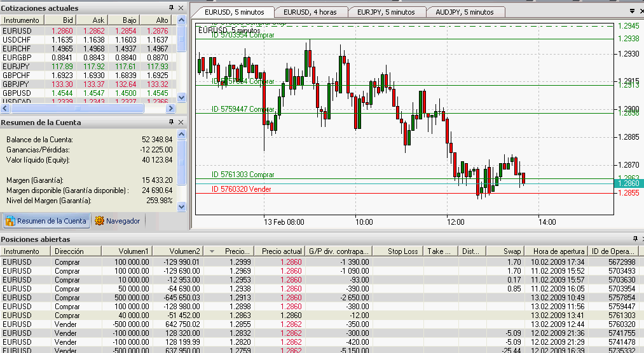Screen dimensions: 644x353
Task: Open the AUDJPY, 5 minutos chart tab
Action: coord(465,12)
